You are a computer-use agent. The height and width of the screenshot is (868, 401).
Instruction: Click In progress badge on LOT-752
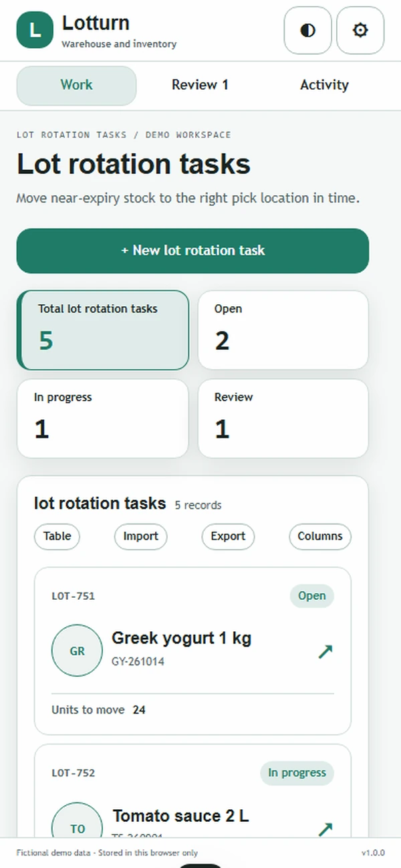coord(297,773)
